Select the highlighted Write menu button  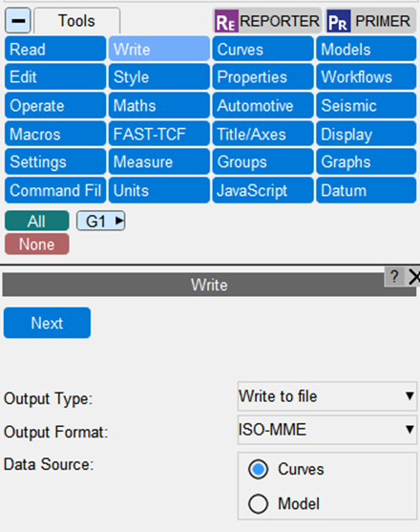[159, 50]
